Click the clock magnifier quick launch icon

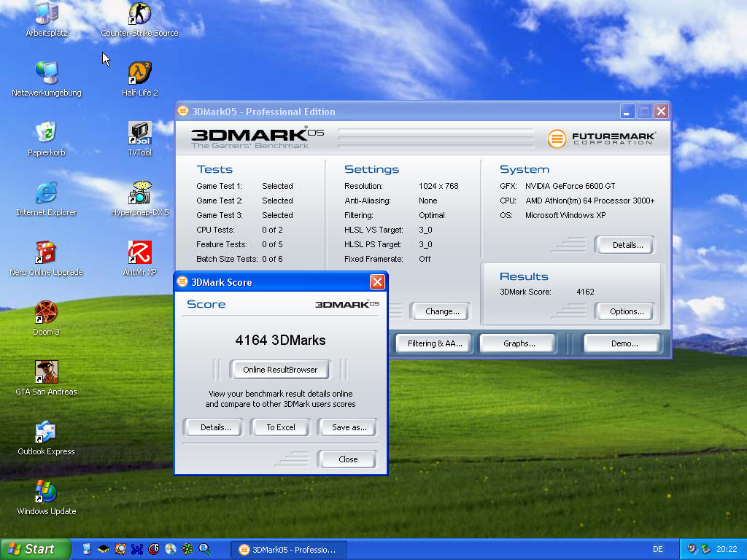(204, 549)
